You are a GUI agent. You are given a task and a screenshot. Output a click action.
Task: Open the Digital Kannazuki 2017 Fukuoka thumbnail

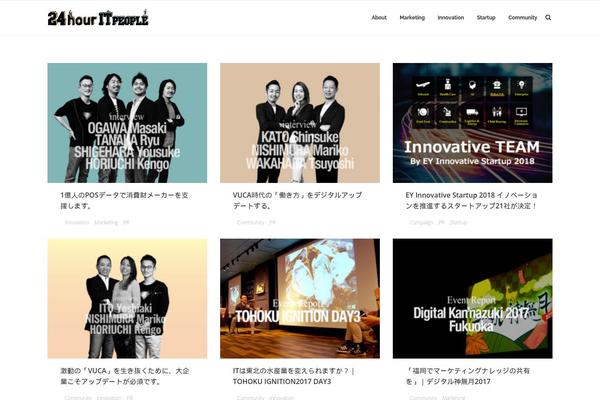[473, 299]
